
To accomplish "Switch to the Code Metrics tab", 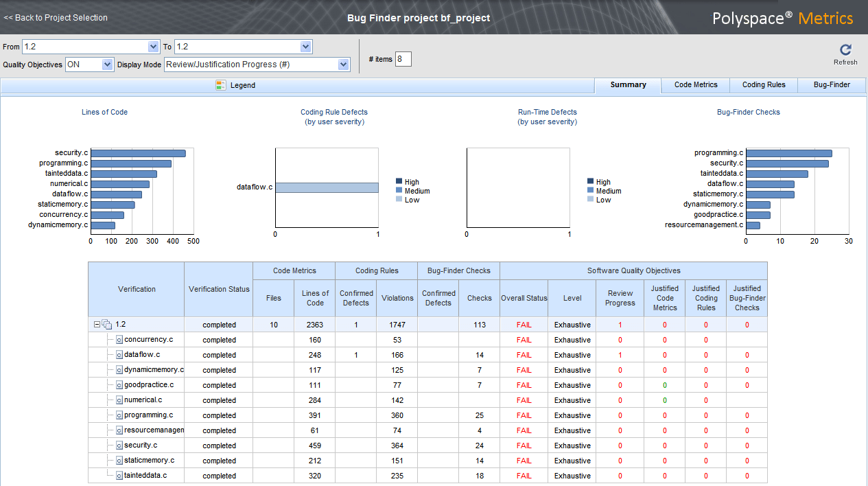I will pos(696,85).
